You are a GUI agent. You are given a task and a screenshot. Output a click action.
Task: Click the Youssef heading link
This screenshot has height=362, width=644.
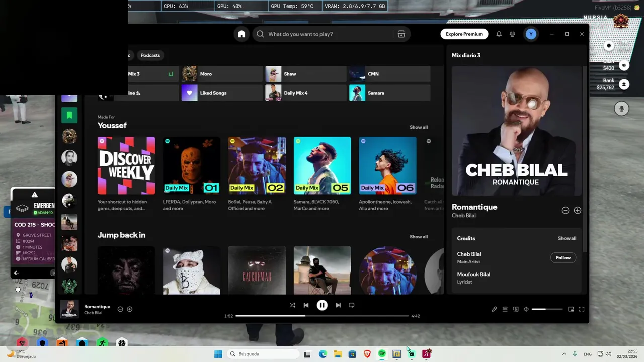coord(112,125)
